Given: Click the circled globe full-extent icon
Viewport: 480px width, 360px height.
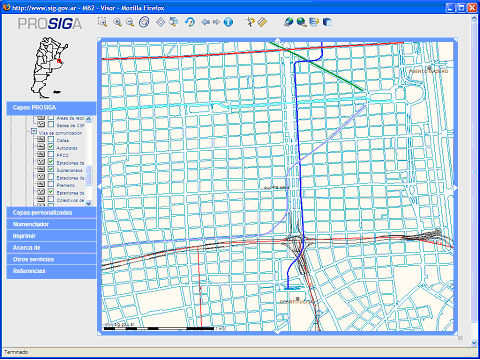Looking at the screenshot, I should [144, 22].
